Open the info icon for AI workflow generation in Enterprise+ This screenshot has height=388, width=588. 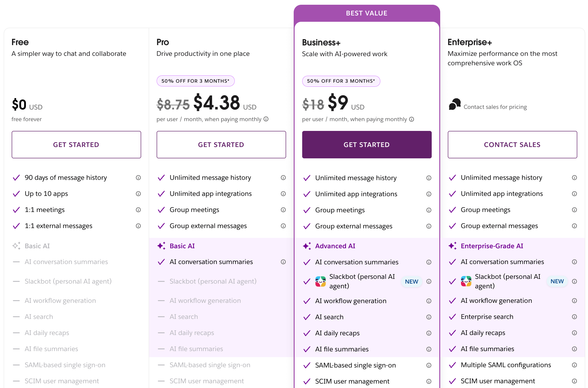[574, 301]
